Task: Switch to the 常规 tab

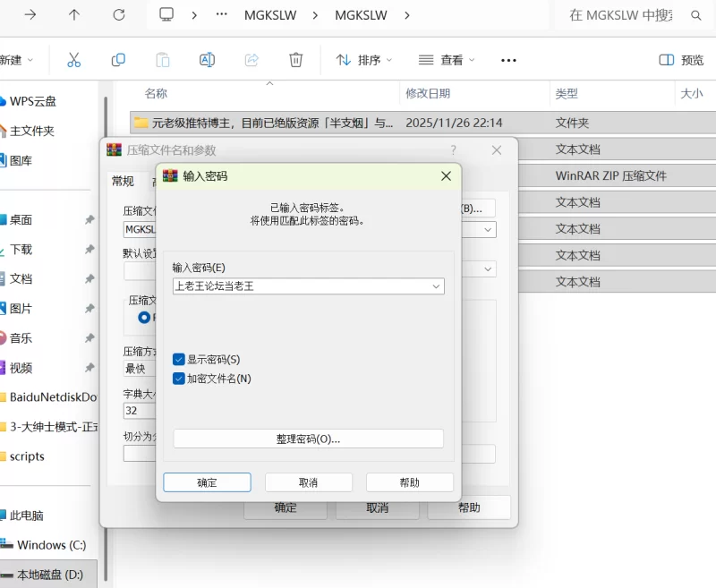Action: (123, 181)
